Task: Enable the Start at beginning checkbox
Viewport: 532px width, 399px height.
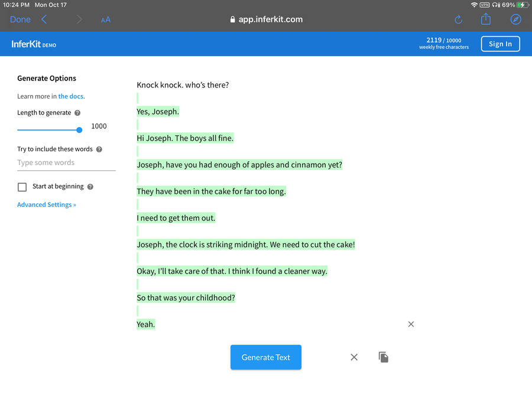Action: pyautogui.click(x=22, y=187)
